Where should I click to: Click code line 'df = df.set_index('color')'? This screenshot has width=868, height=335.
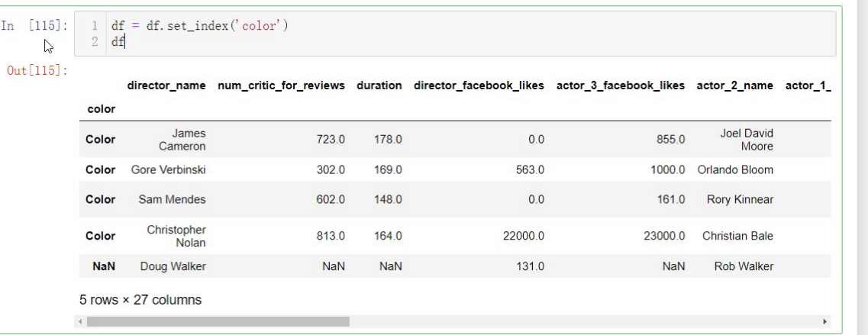[x=200, y=26]
